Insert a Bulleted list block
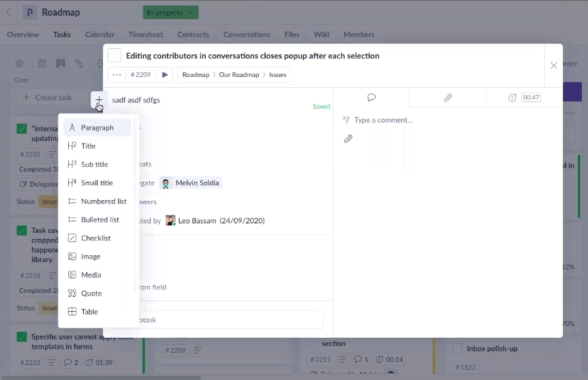The width and height of the screenshot is (588, 380). pyautogui.click(x=97, y=219)
